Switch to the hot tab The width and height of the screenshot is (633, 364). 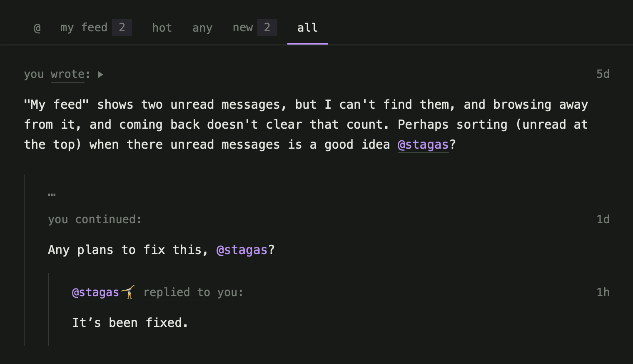[x=162, y=28]
